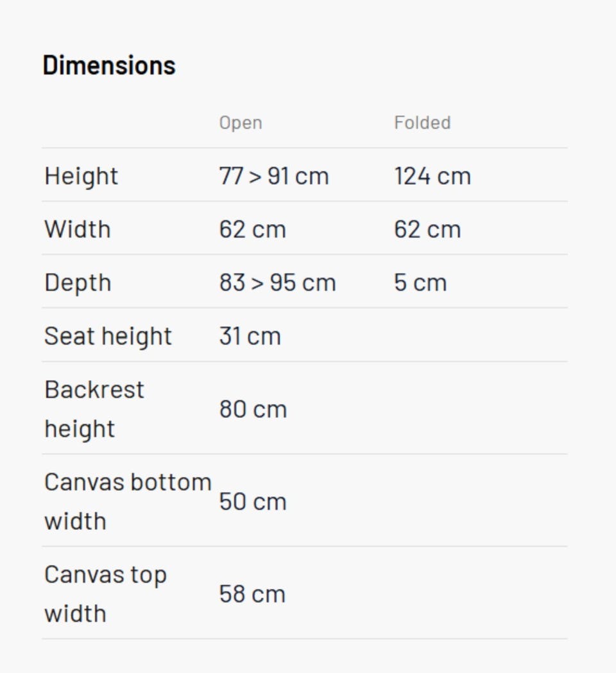Click the Width row label
Screen dimensions: 616x673
[x=78, y=229]
